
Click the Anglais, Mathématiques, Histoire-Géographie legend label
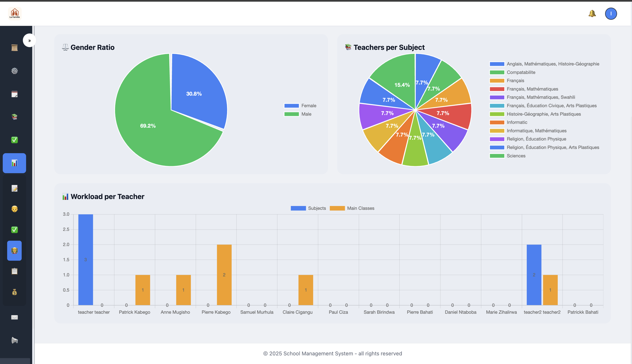[x=553, y=64]
